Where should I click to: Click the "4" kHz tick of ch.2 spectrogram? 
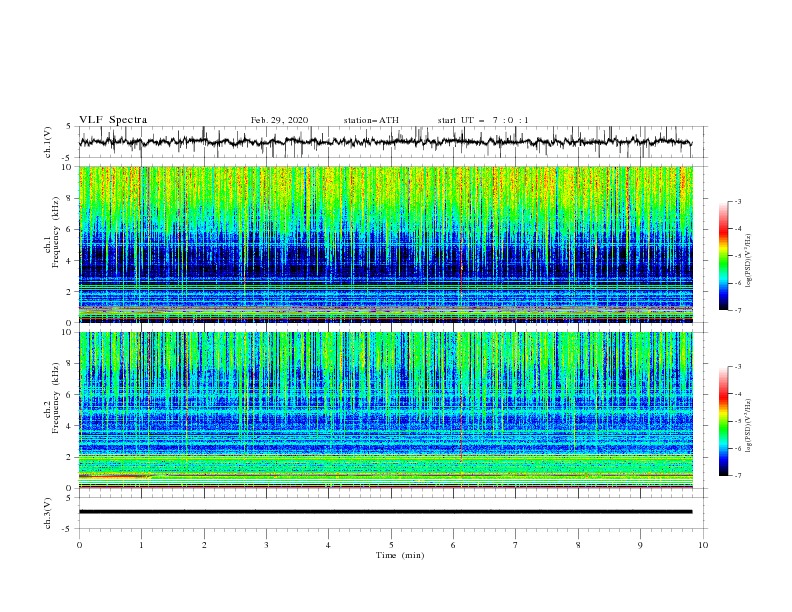click(70, 426)
